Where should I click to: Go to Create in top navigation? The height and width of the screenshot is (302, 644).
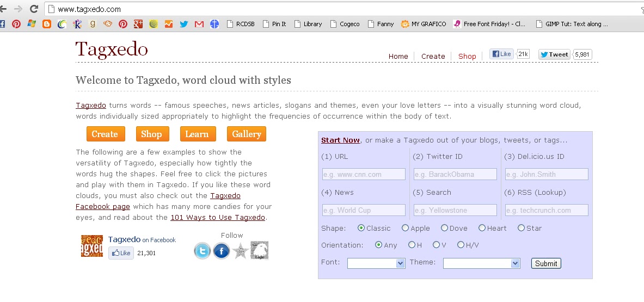(433, 56)
